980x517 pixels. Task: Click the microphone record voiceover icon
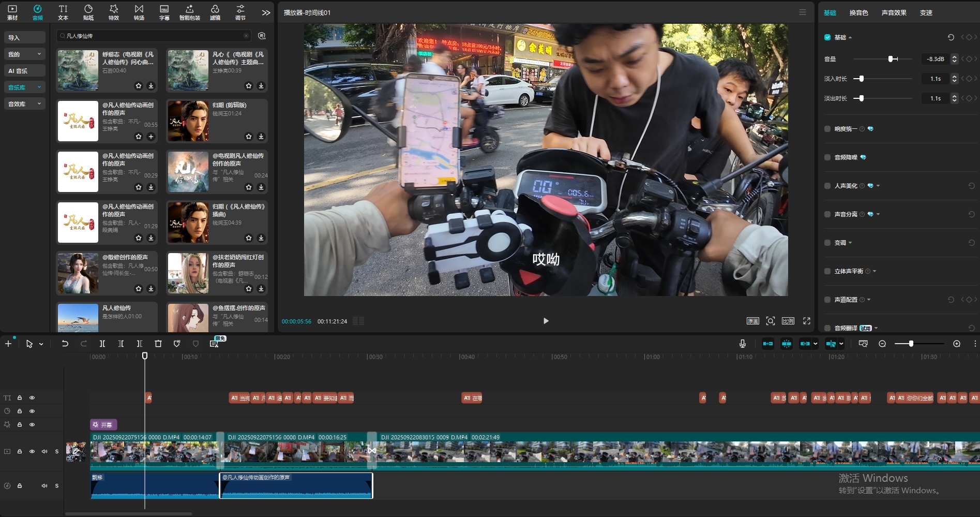pyautogui.click(x=743, y=344)
